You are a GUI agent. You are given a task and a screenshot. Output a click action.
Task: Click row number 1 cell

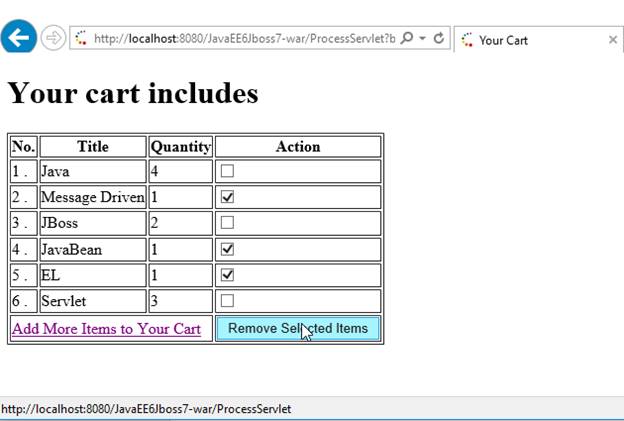click(x=24, y=171)
